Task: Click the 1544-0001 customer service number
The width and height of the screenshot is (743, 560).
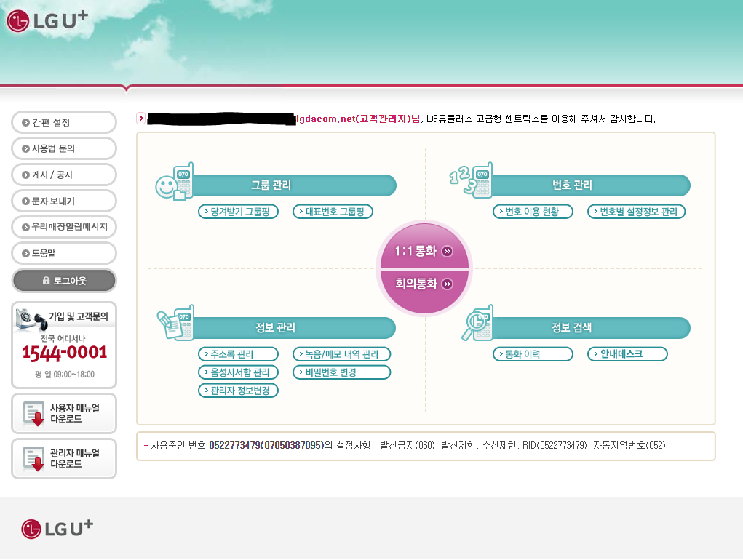Action: click(65, 353)
